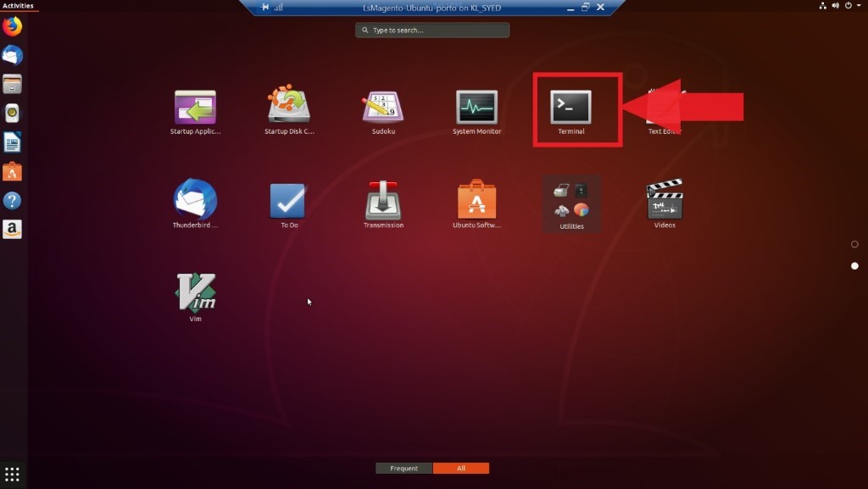
Task: Open the Sudoku game
Action: [x=383, y=112]
